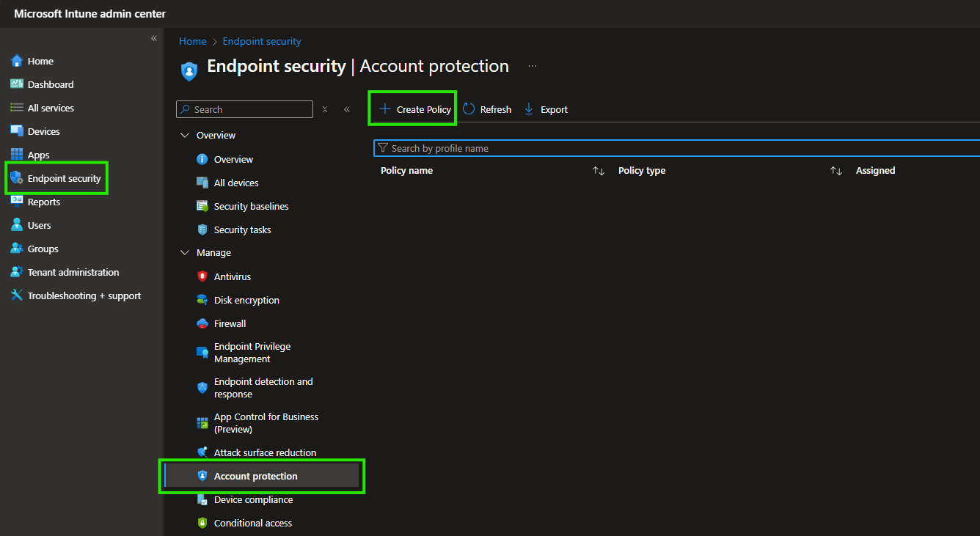Click the Search by profile name field
Viewport: 980px width, 536px height.
click(675, 148)
